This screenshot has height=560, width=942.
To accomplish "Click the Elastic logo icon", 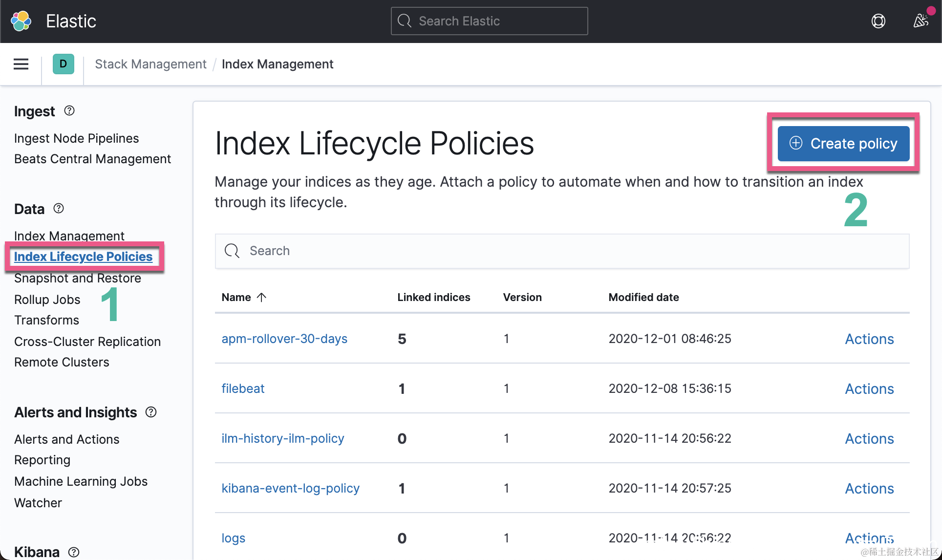I will (21, 21).
